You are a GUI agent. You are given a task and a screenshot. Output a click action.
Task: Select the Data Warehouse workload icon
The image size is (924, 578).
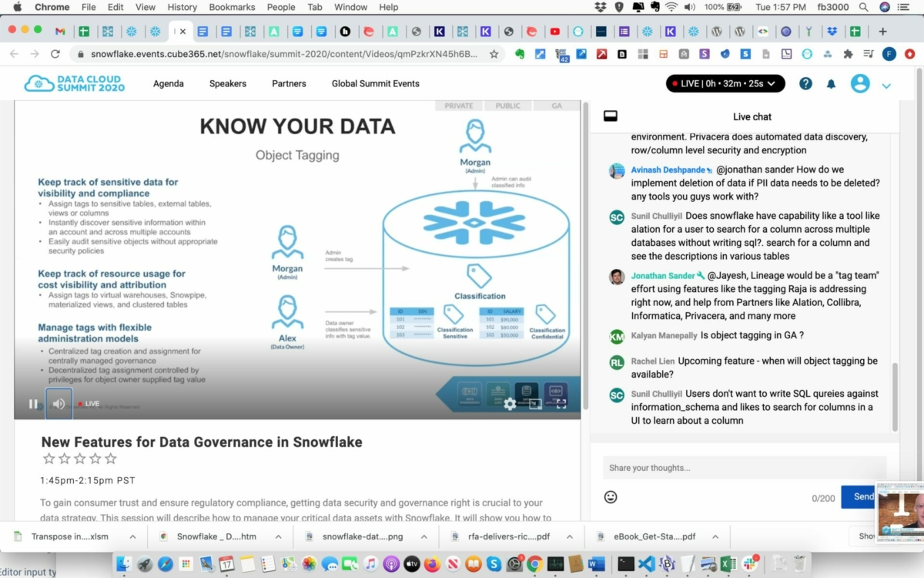point(526,390)
